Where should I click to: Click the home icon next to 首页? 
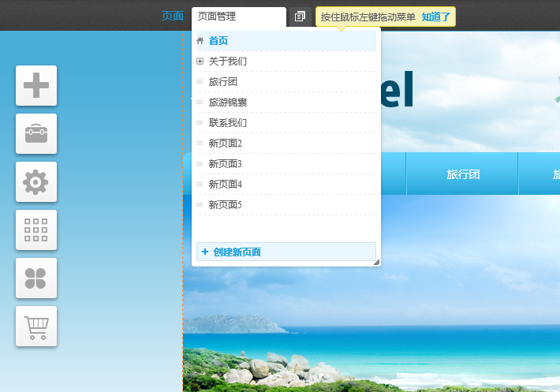point(200,41)
